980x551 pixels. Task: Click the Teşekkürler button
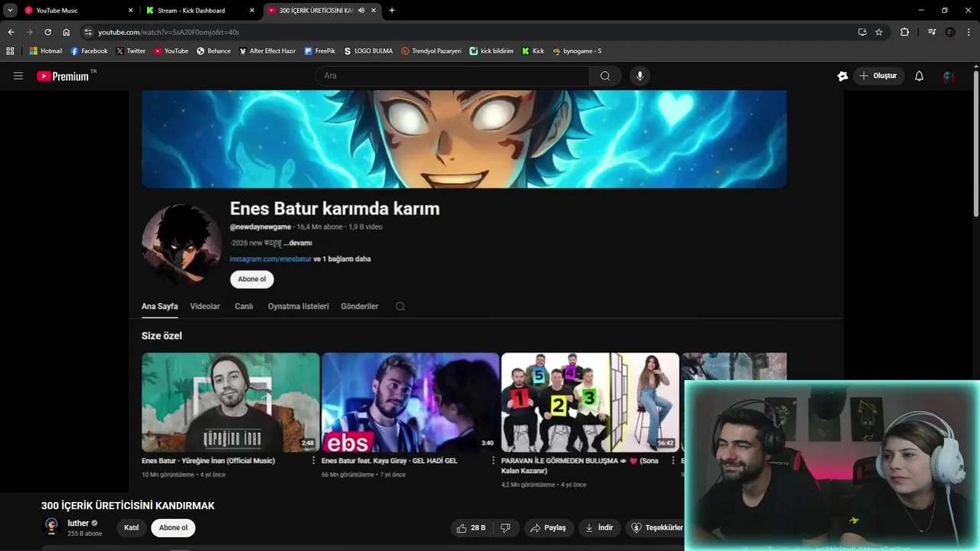click(656, 527)
